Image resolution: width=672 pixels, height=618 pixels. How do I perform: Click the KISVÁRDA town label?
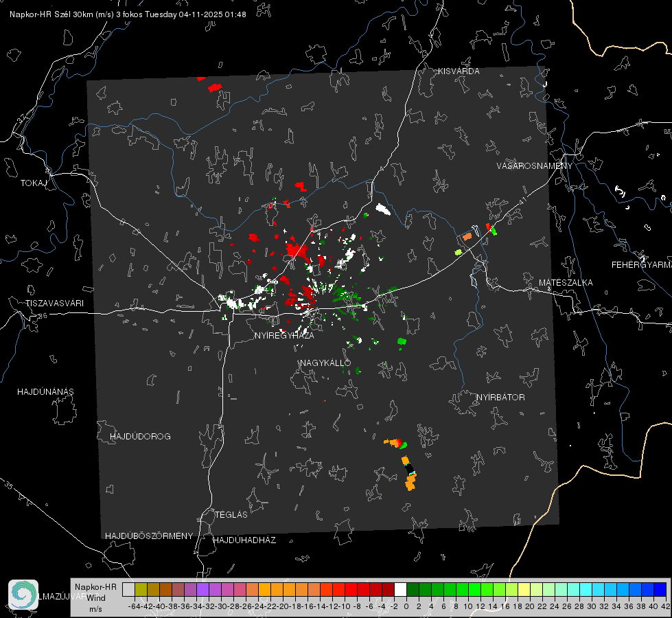coord(459,71)
